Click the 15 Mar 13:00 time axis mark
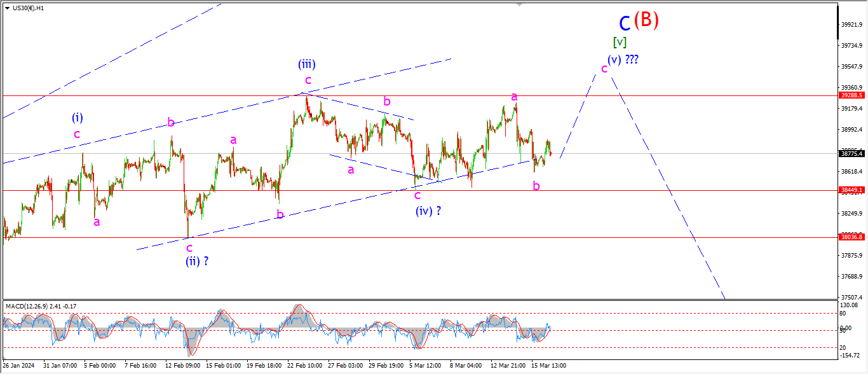This screenshot has height=374, width=868. [x=548, y=366]
